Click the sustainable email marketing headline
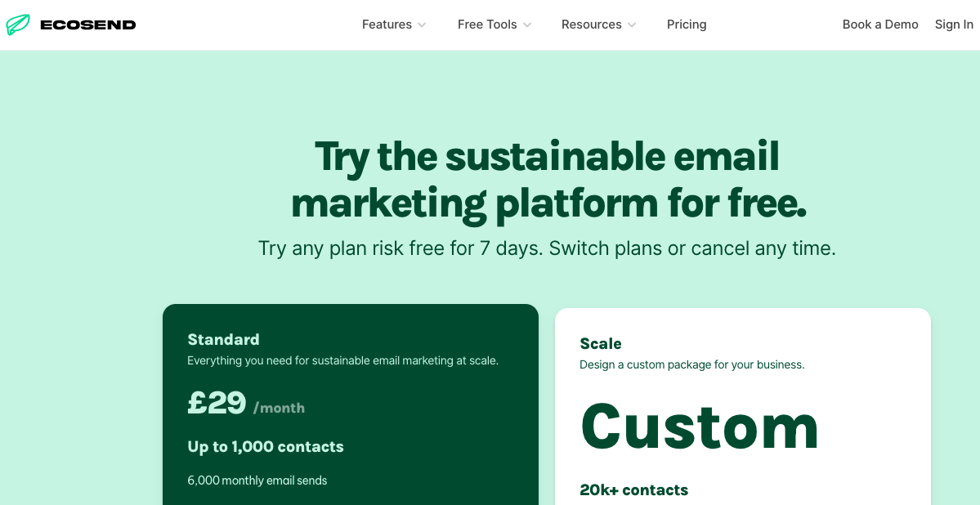 pos(548,181)
